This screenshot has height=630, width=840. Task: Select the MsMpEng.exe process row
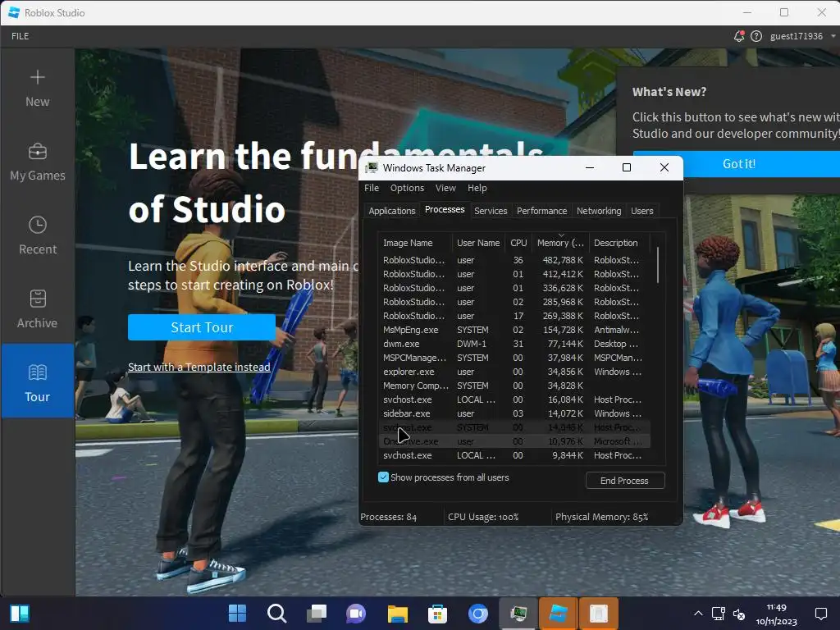pyautogui.click(x=514, y=330)
